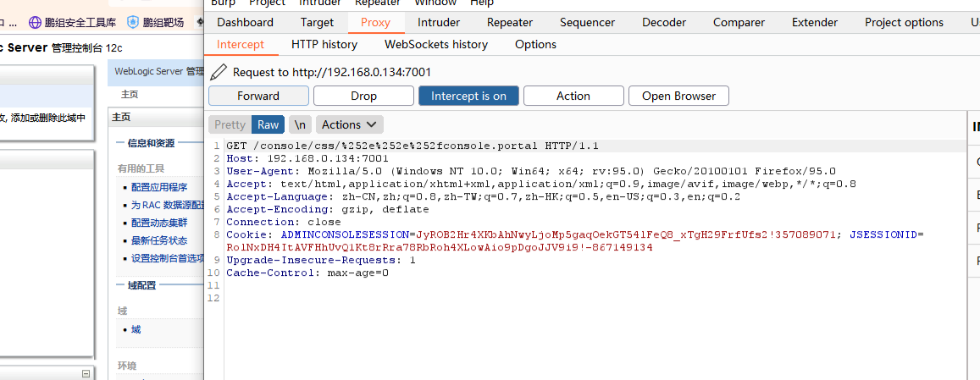Go to the Comparer tab
Viewport: 980px width, 380px height.
[x=739, y=23]
